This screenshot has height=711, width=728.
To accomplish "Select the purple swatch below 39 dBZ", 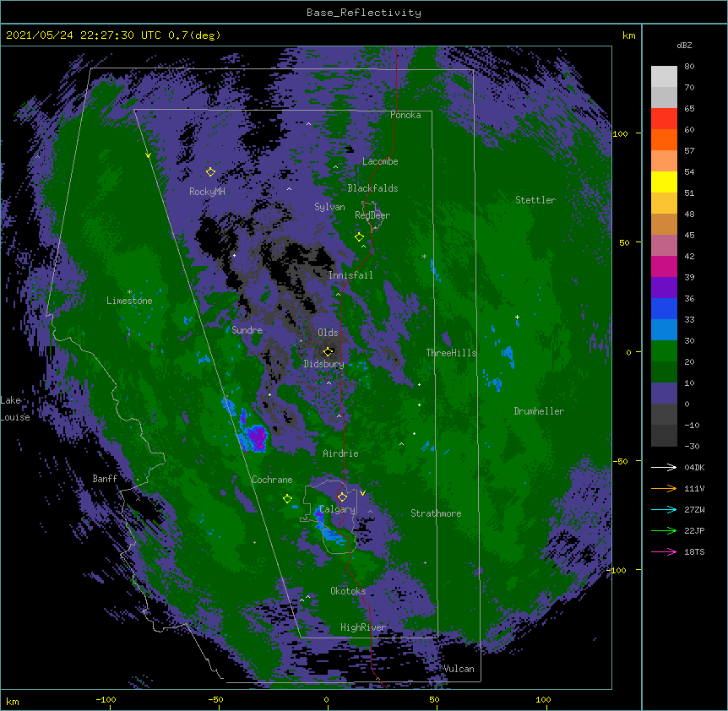I will (x=664, y=287).
